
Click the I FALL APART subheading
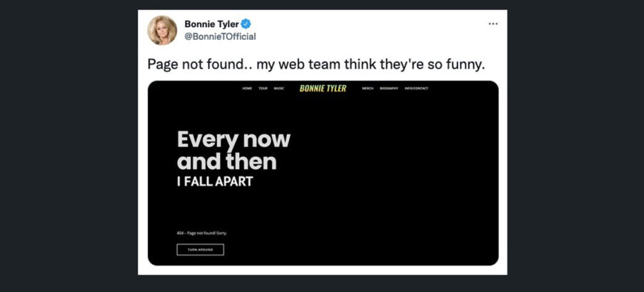point(215,181)
